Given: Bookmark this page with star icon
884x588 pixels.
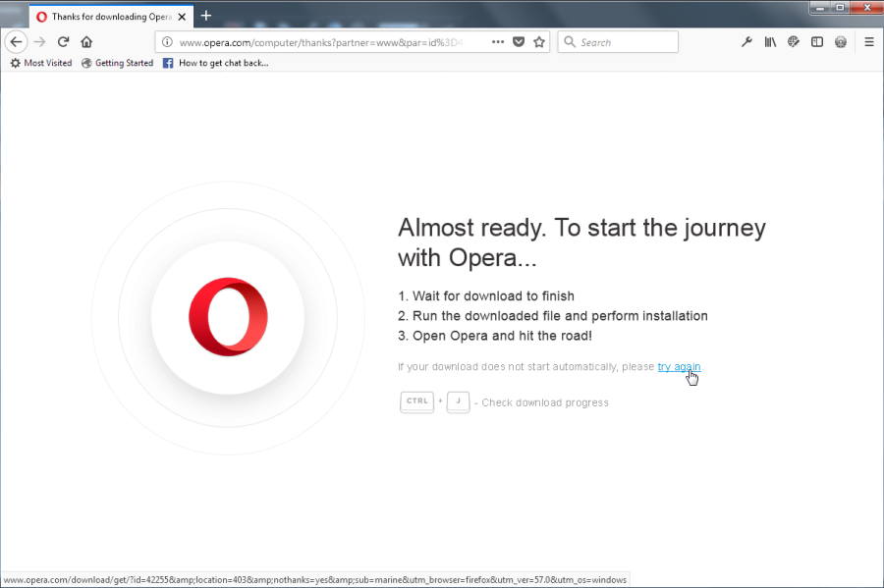Looking at the screenshot, I should coord(539,41).
